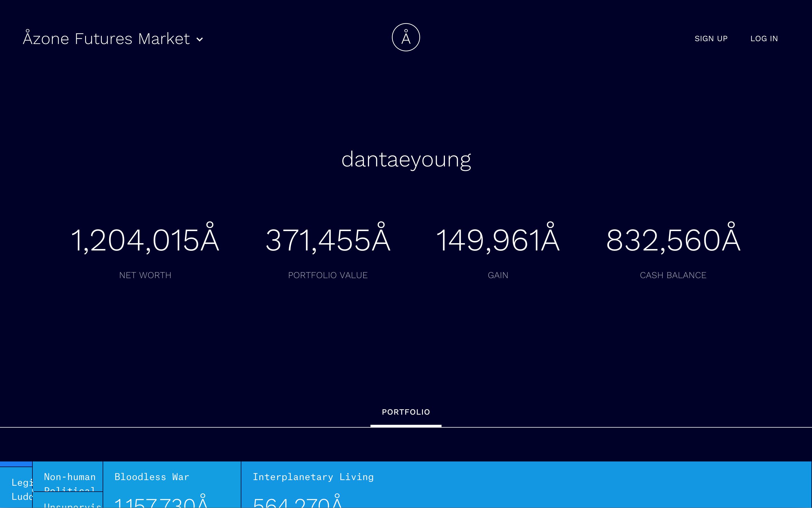
Task: Click the circular Å logo icon
Action: point(406,37)
